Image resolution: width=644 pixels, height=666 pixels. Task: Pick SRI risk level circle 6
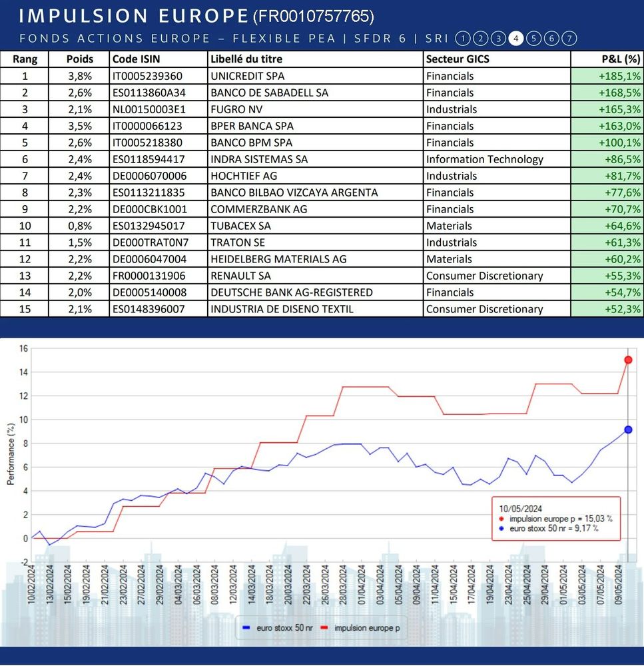click(x=551, y=39)
